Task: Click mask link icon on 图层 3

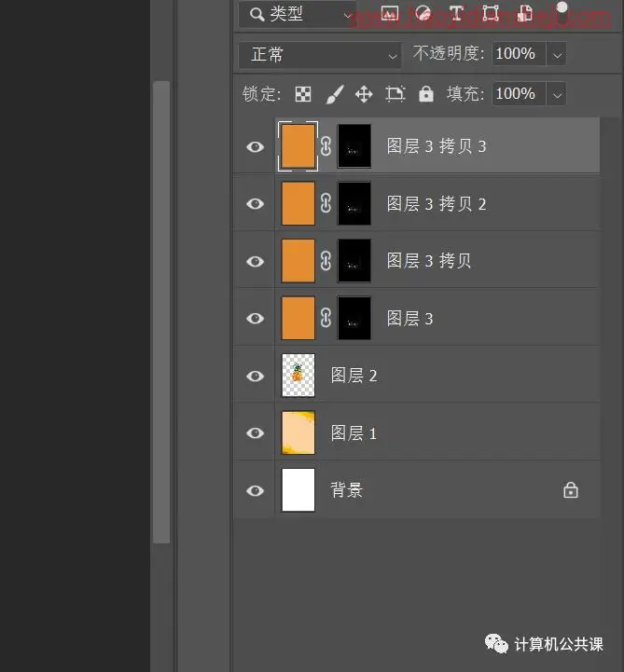Action: tap(326, 318)
